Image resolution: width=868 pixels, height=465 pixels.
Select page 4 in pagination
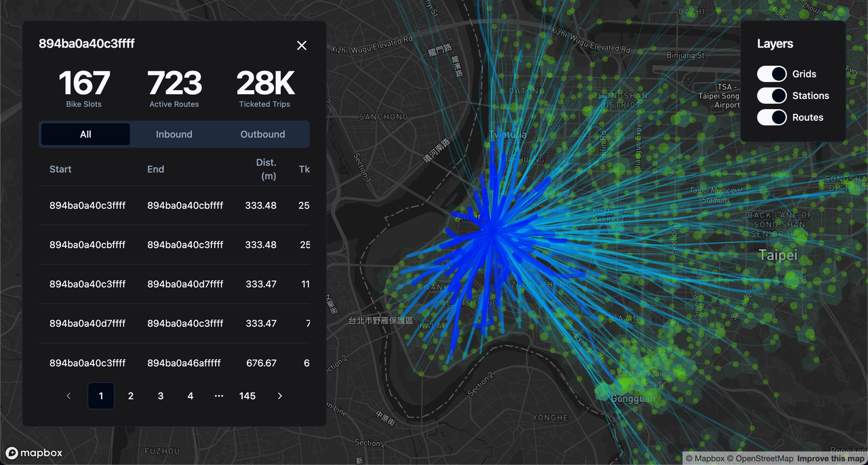191,396
